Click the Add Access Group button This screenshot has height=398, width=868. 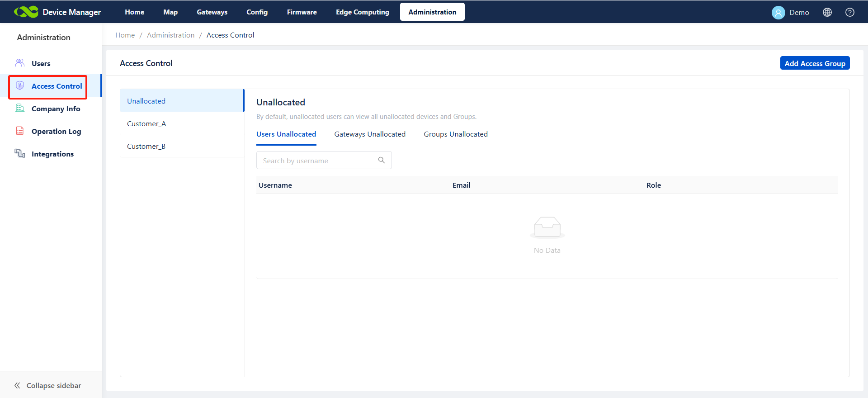[815, 63]
